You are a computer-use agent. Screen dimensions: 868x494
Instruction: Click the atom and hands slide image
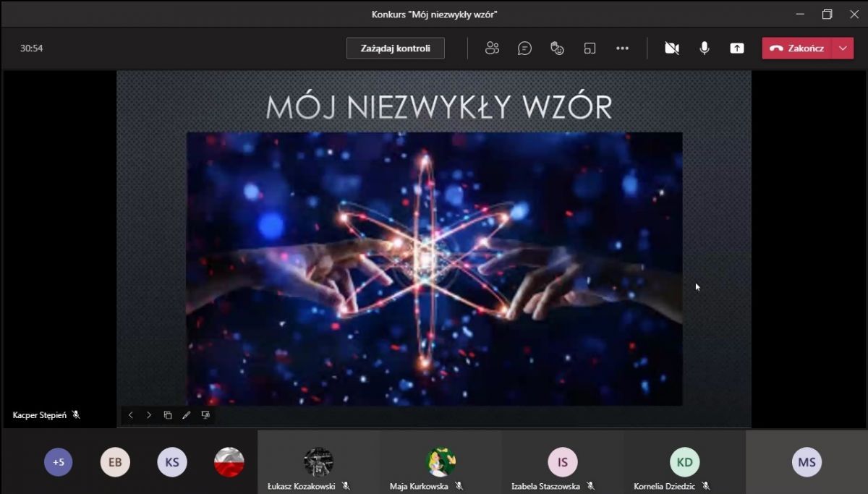coord(434,269)
